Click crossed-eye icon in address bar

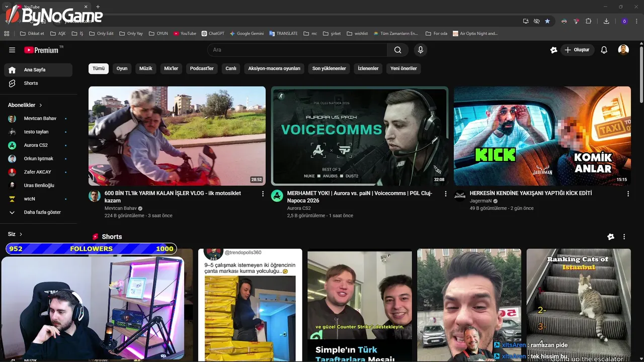(x=537, y=21)
